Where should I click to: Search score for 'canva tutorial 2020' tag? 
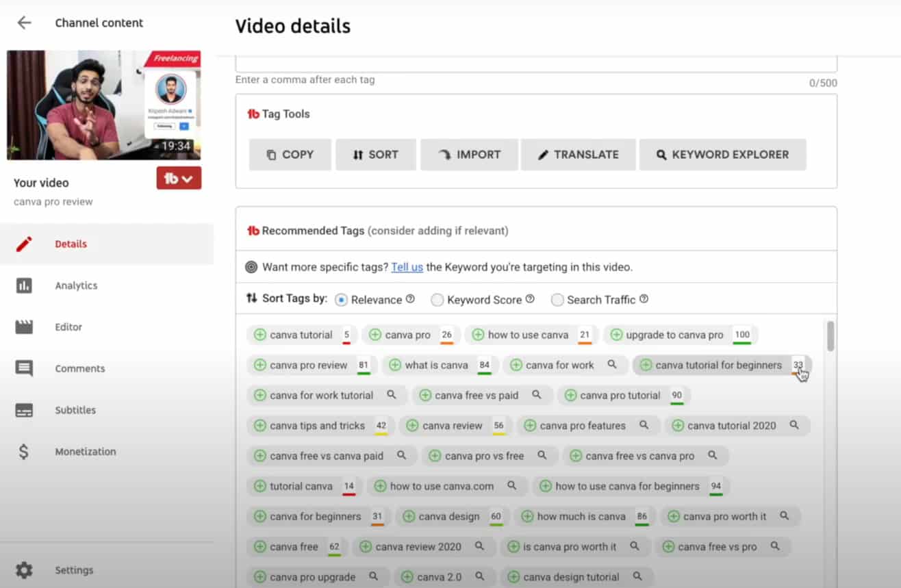pos(794,425)
